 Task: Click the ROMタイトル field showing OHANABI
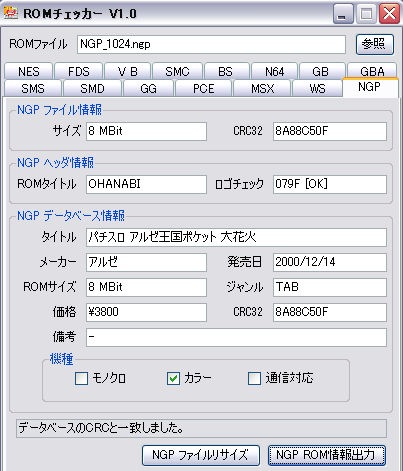click(x=146, y=184)
